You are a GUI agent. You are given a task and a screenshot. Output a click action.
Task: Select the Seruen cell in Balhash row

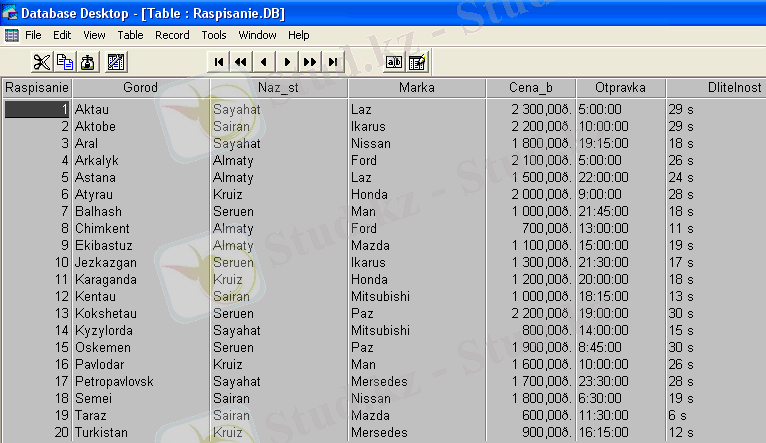pyautogui.click(x=278, y=211)
